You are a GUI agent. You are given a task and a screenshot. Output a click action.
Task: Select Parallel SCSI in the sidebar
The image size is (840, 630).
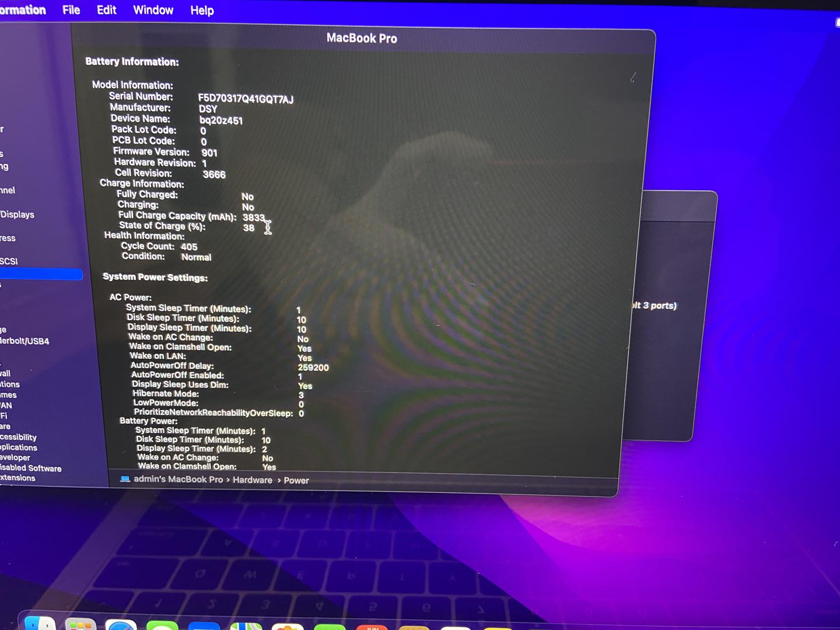9,261
